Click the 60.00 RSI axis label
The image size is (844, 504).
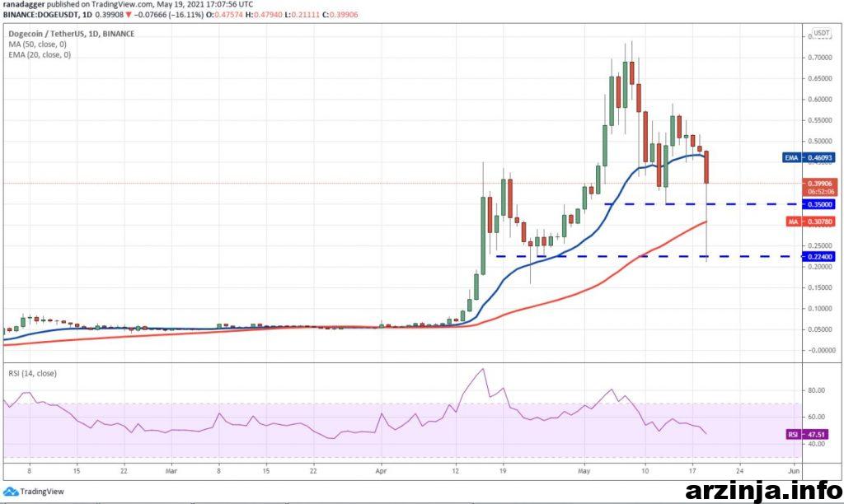(817, 417)
